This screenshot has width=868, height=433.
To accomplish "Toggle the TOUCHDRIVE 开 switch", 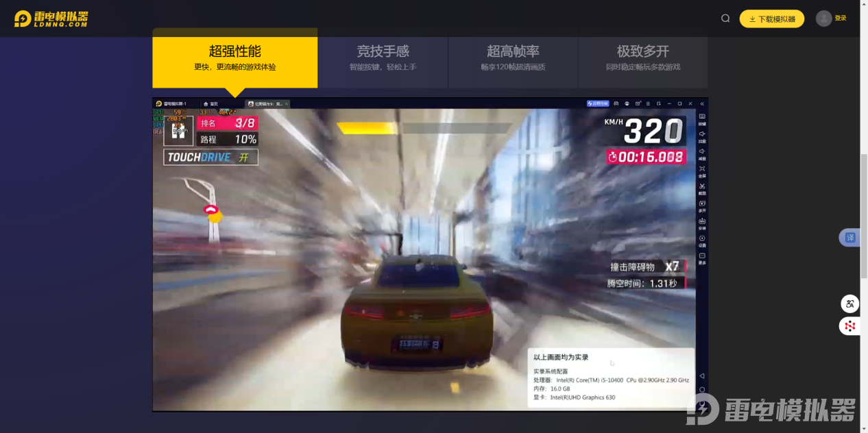I will click(x=211, y=158).
